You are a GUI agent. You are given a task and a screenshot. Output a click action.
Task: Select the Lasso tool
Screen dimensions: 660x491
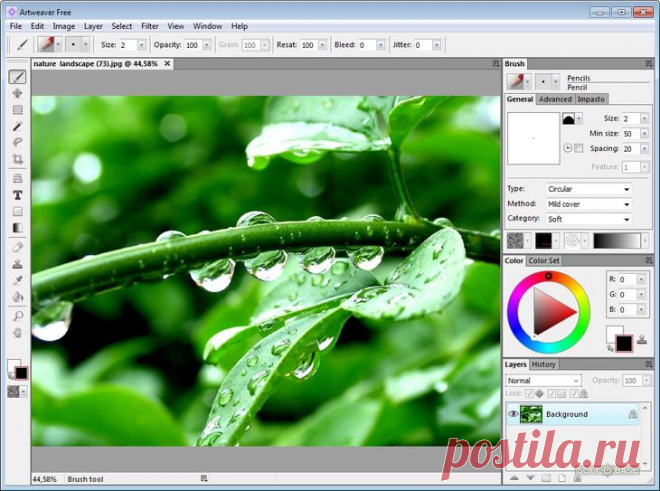[x=17, y=142]
